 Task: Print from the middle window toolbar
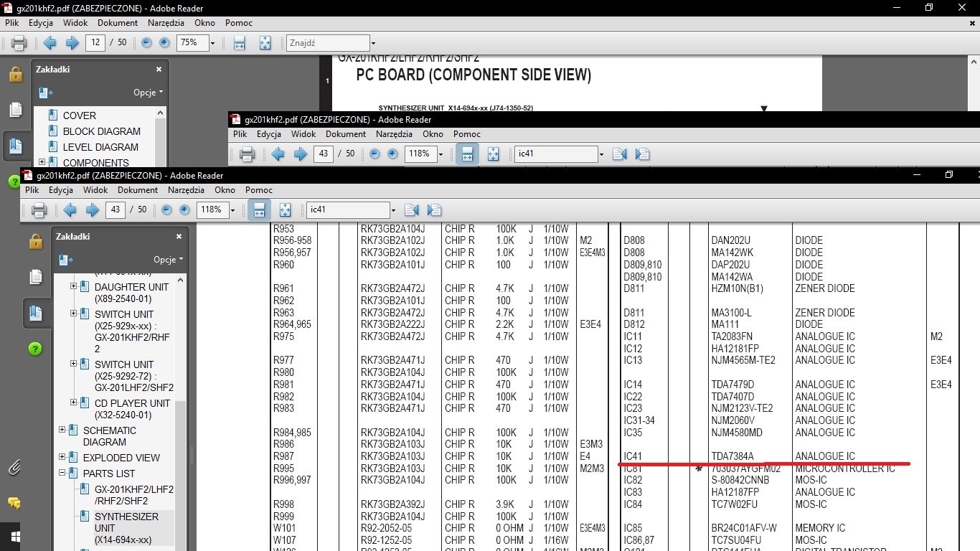[247, 154]
